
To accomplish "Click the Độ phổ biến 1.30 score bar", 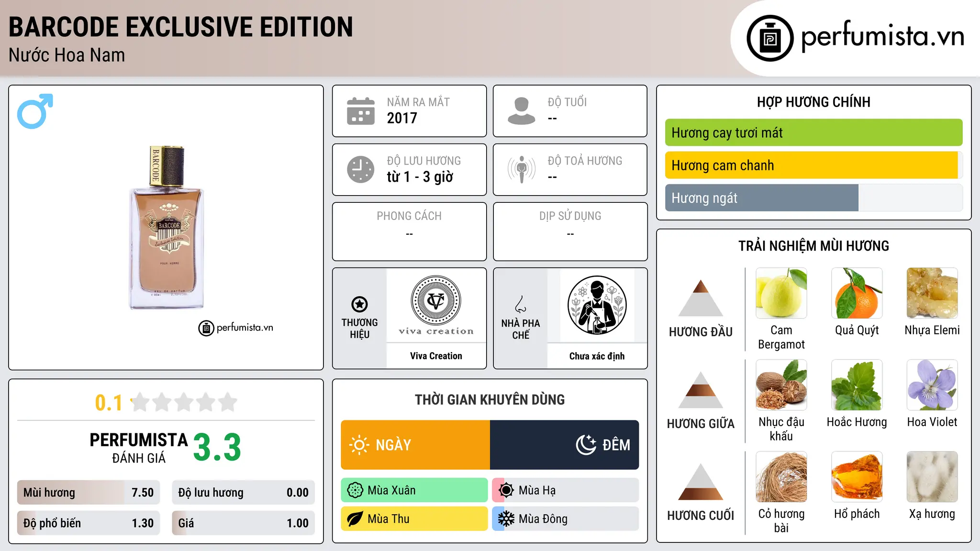I will tap(89, 523).
